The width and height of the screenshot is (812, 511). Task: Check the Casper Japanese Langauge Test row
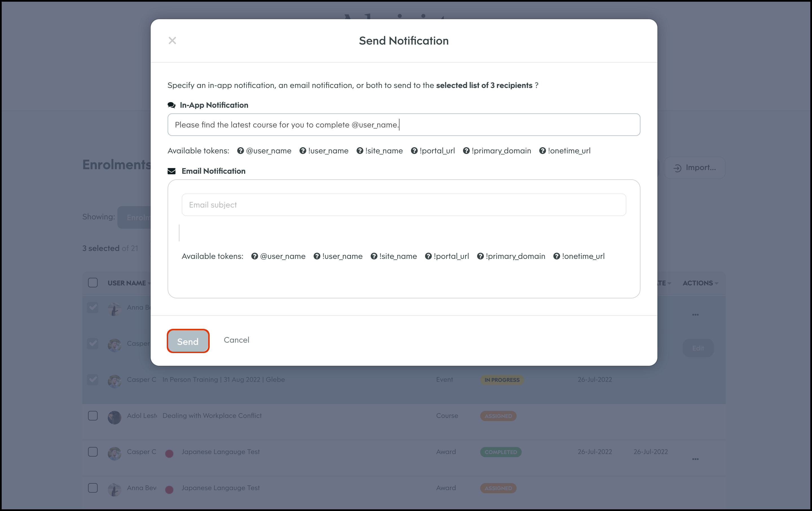point(93,452)
